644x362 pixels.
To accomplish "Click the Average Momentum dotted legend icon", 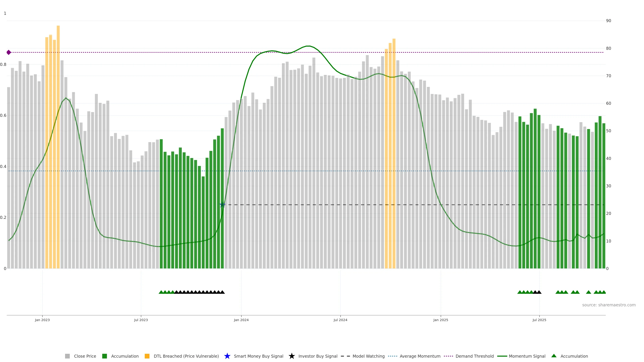I will [x=392, y=356].
